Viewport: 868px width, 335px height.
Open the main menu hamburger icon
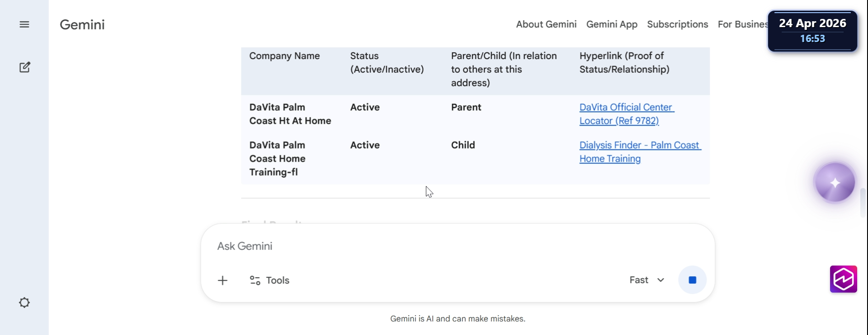24,24
